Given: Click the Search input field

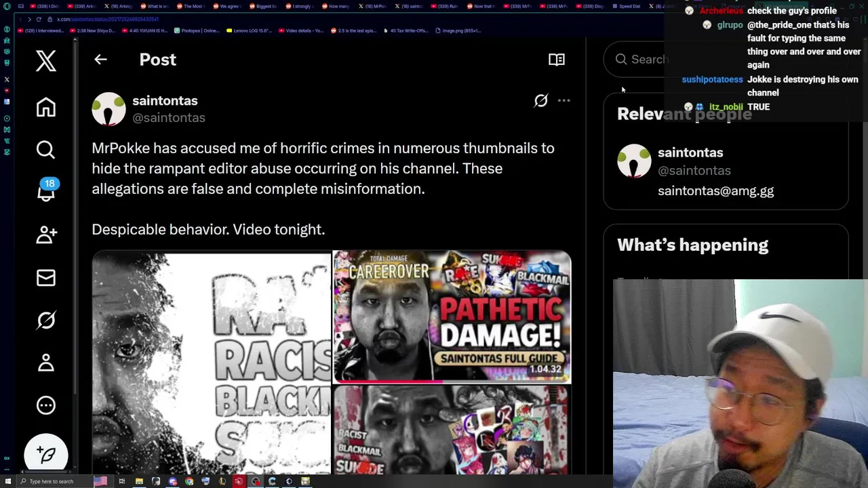Looking at the screenshot, I should (x=726, y=59).
